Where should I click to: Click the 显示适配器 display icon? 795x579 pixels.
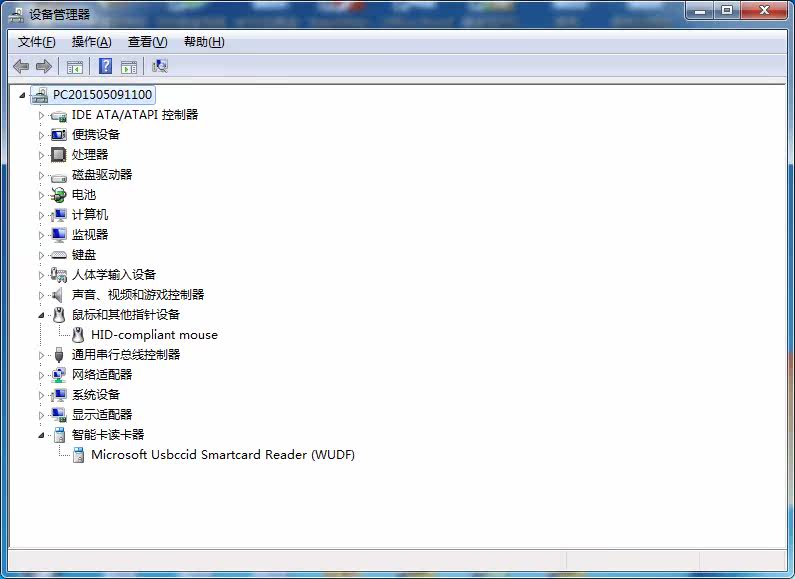58,415
